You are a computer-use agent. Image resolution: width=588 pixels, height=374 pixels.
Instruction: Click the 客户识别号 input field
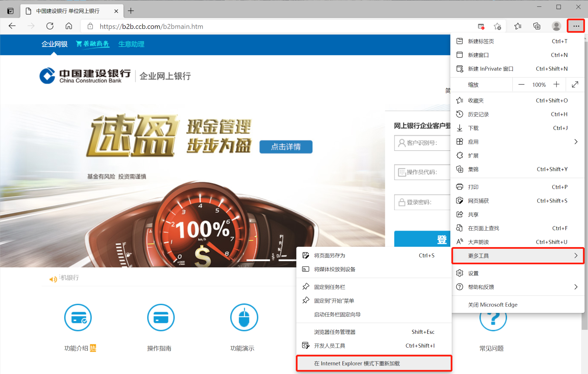425,143
